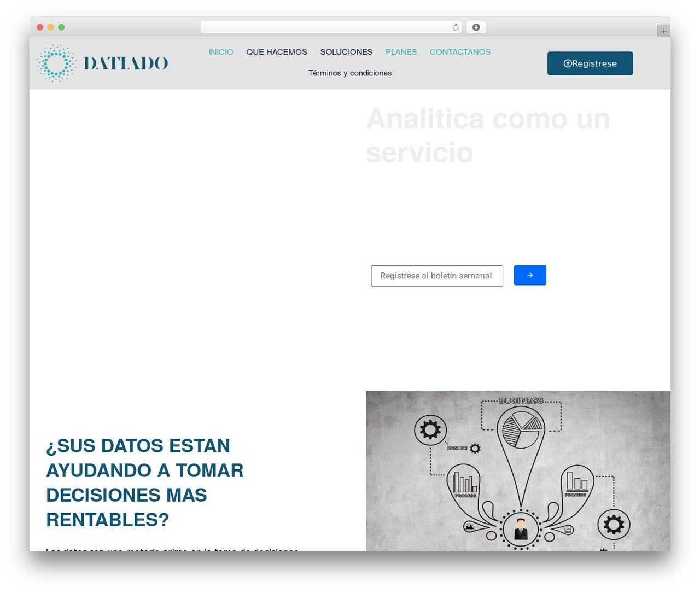Viewport: 700px width, 593px height.
Task: Click the browser address bar
Action: pyautogui.click(x=331, y=27)
